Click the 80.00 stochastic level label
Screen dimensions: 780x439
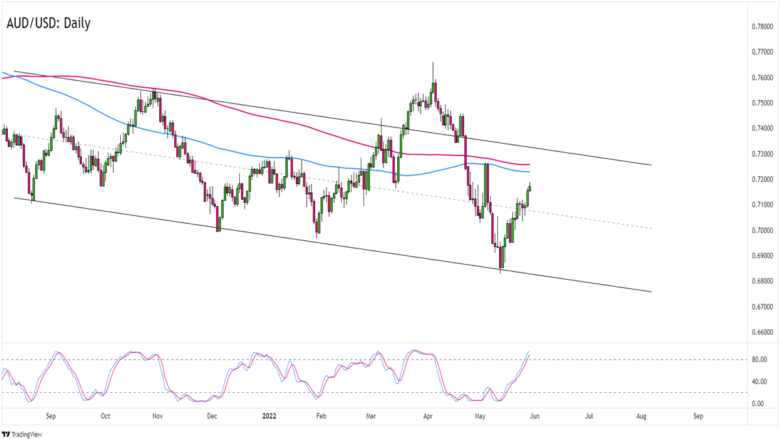point(759,359)
